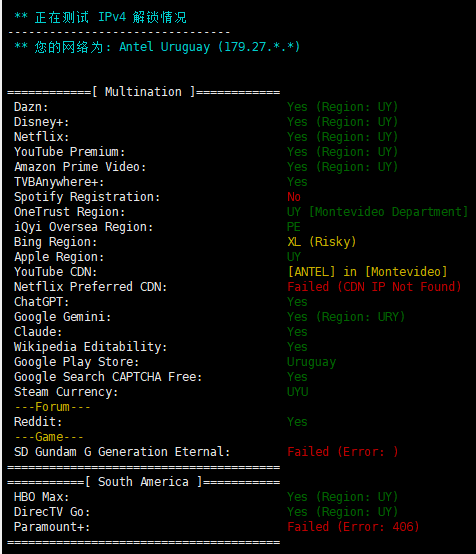
Task: Click the 'TVBAnywhere+:' label
Action: click(59, 182)
